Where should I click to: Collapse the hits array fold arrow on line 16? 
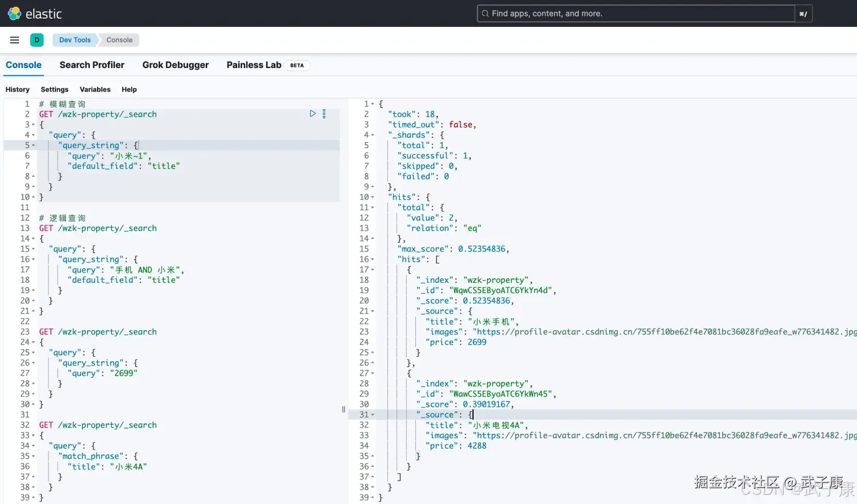371,259
